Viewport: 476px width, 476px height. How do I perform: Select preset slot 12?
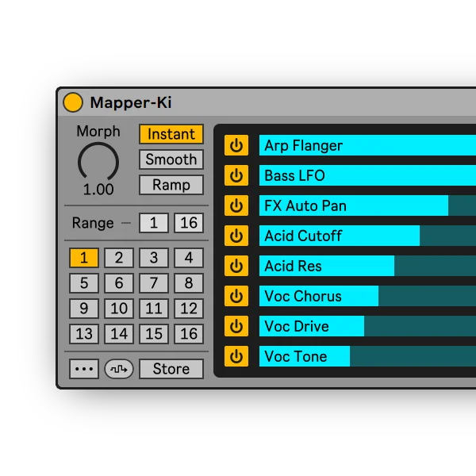[x=189, y=309]
